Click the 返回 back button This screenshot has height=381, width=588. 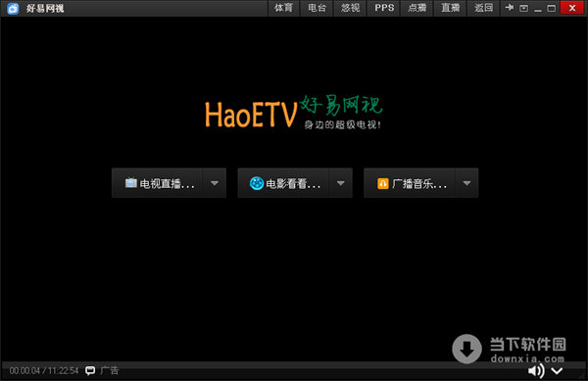point(484,8)
